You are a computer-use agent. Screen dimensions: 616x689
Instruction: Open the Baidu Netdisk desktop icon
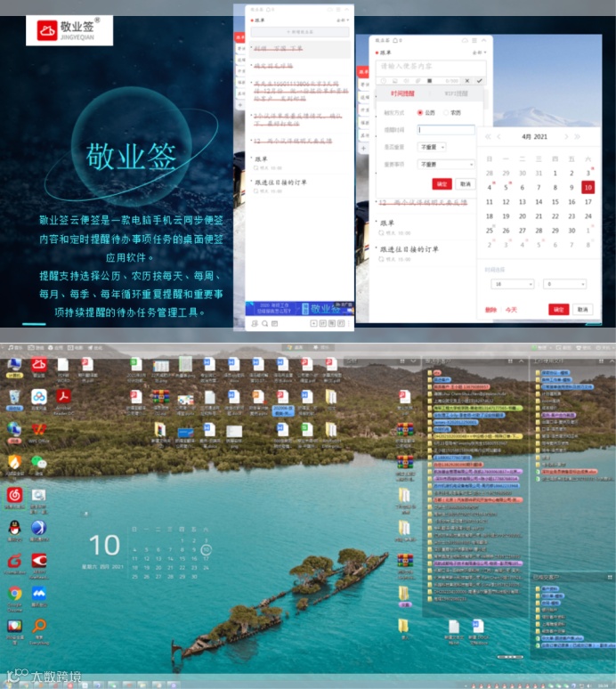pyautogui.click(x=38, y=397)
